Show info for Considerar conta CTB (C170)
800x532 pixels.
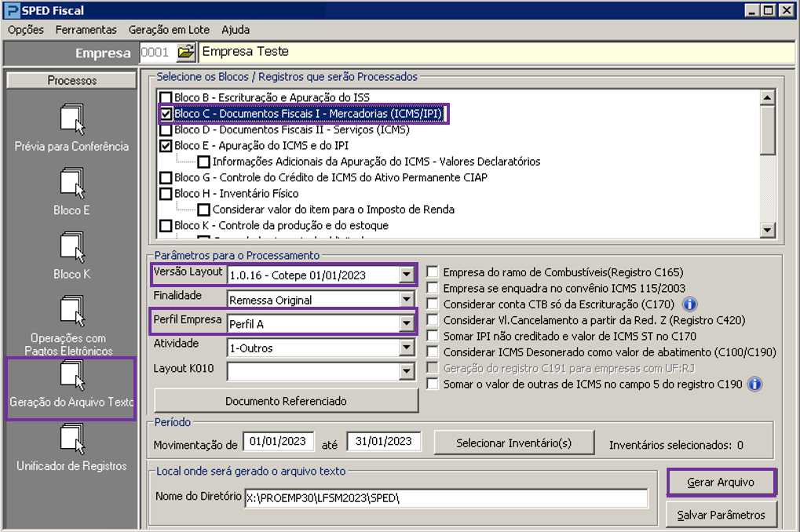(x=689, y=304)
